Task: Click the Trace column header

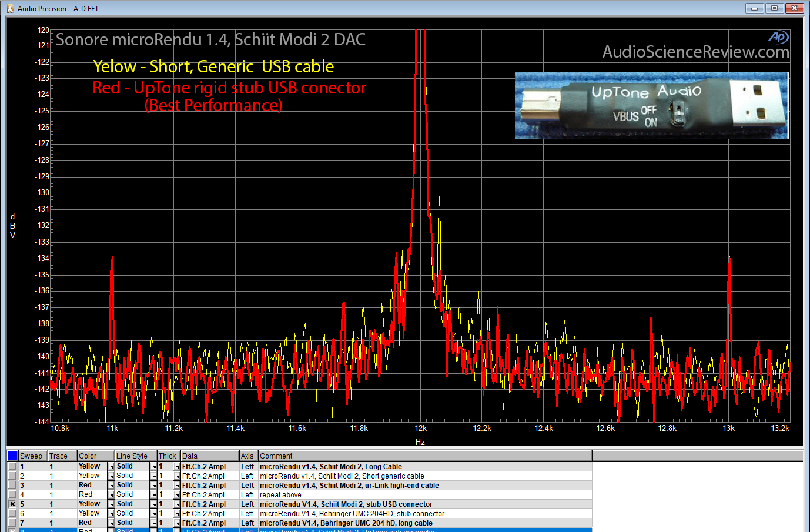Action: [62, 456]
